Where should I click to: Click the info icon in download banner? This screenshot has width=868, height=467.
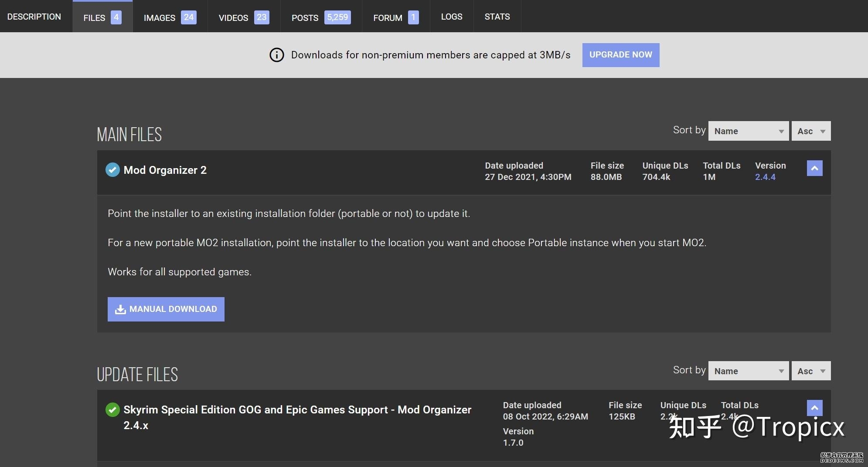pyautogui.click(x=276, y=55)
